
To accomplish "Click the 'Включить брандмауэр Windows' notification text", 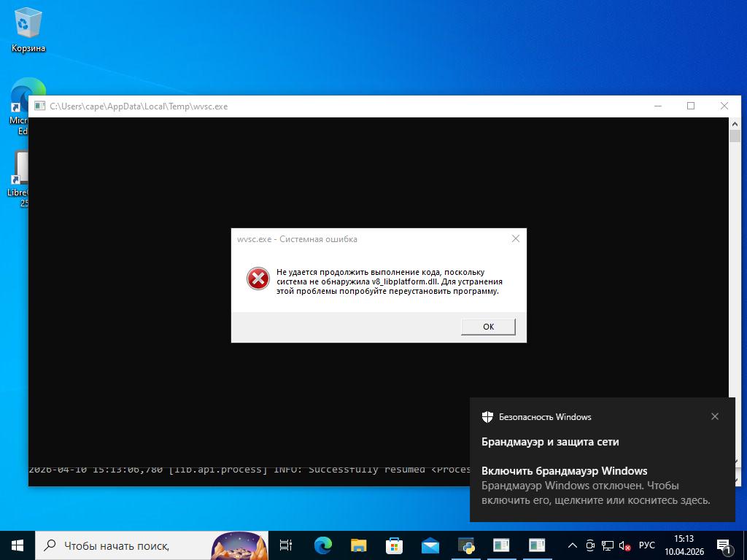I will click(564, 471).
